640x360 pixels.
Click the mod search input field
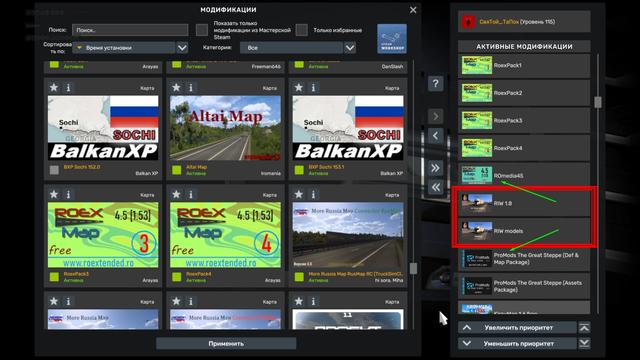[x=130, y=30]
